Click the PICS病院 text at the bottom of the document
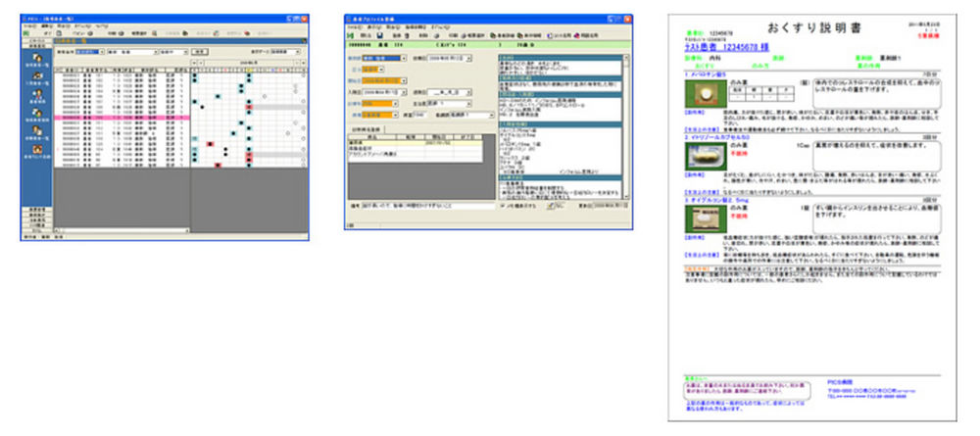 pos(840,382)
